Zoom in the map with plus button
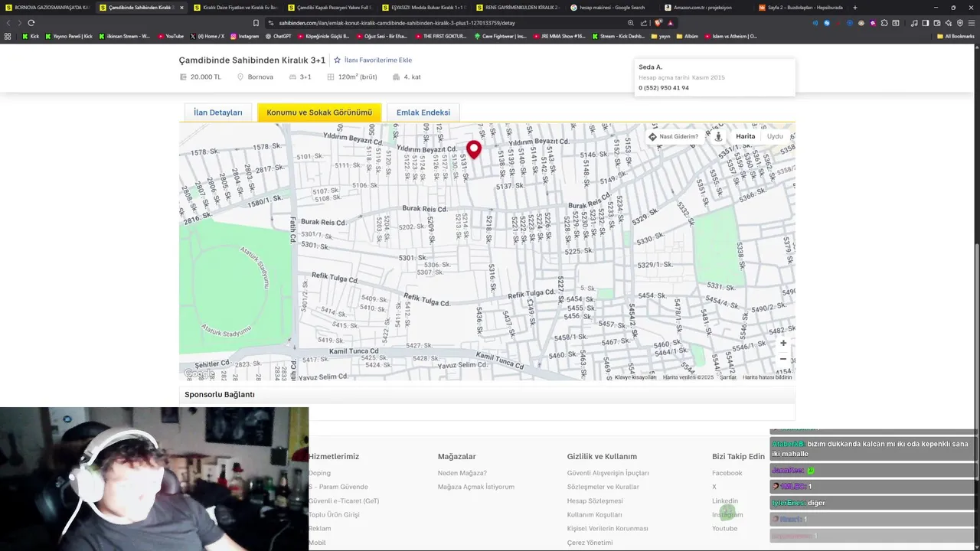 click(782, 343)
